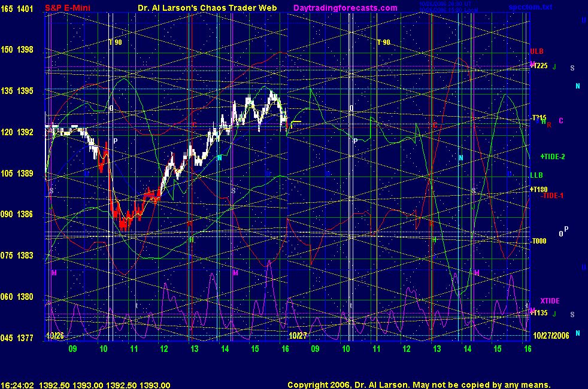Click the '10/26/2006 20:30 UT' timestamp
588x389 pixels.
(x=445, y=4)
